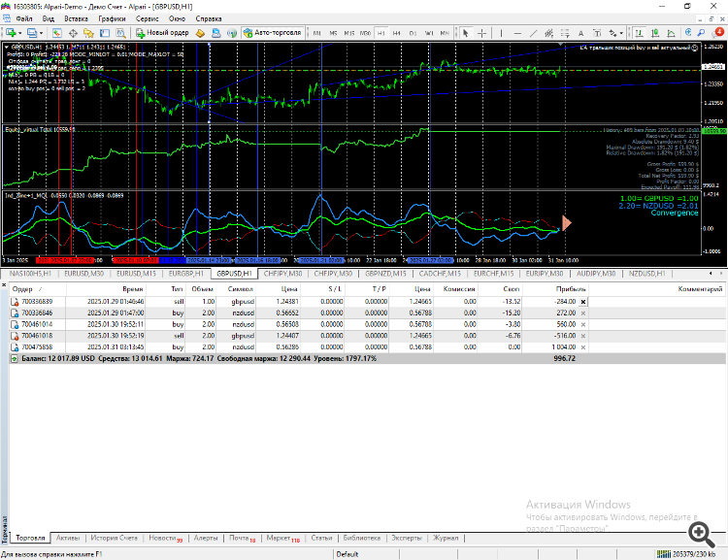Open the New Chart dropdown arrow

pyautogui.click(x=20, y=33)
